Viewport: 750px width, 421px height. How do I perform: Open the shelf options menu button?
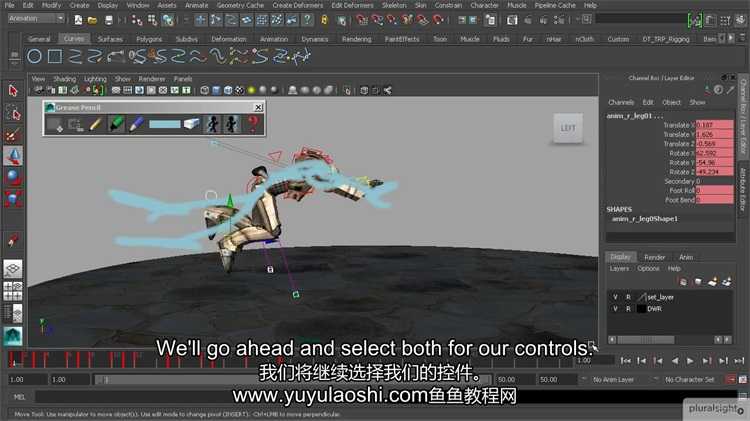click(x=14, y=57)
